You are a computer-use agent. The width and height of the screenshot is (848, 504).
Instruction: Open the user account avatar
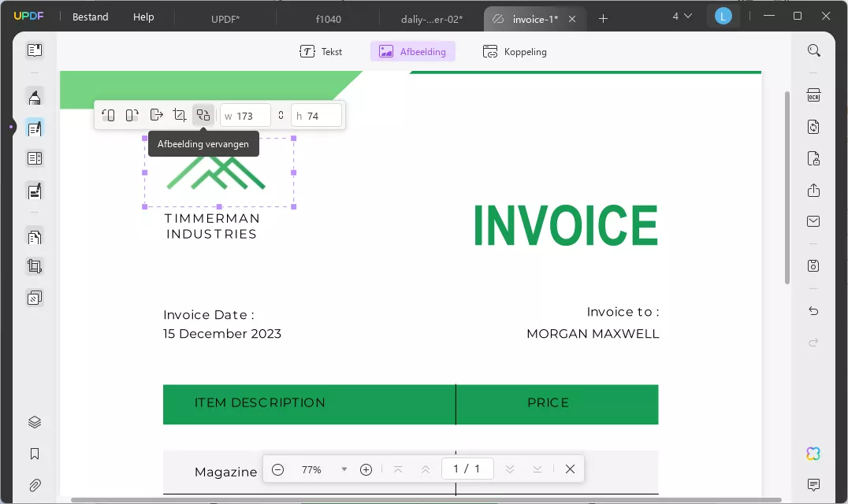(723, 17)
